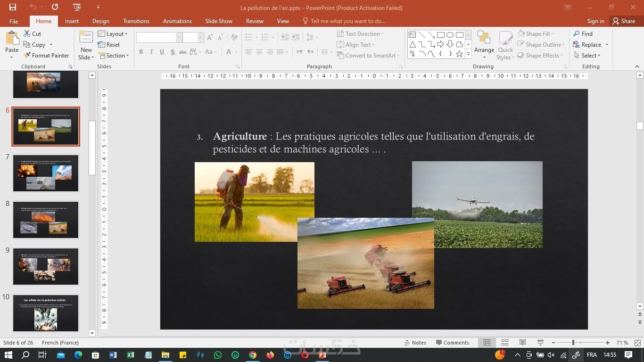The image size is (644, 362).
Task: Switch to Slide Sorter view
Action: pos(505,343)
